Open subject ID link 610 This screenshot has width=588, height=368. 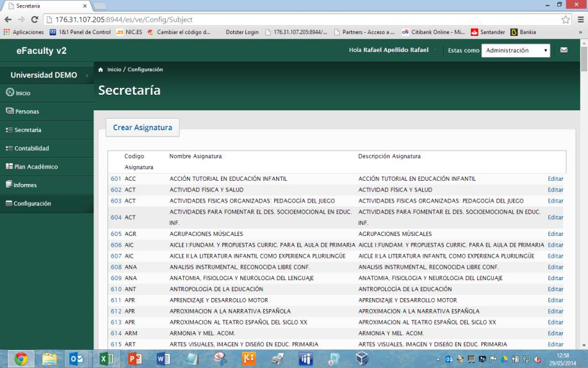click(116, 289)
